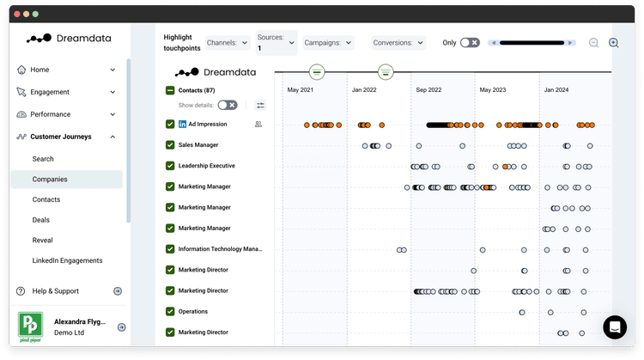Select the Companies menu item
The width and height of the screenshot is (644, 360).
(66, 180)
